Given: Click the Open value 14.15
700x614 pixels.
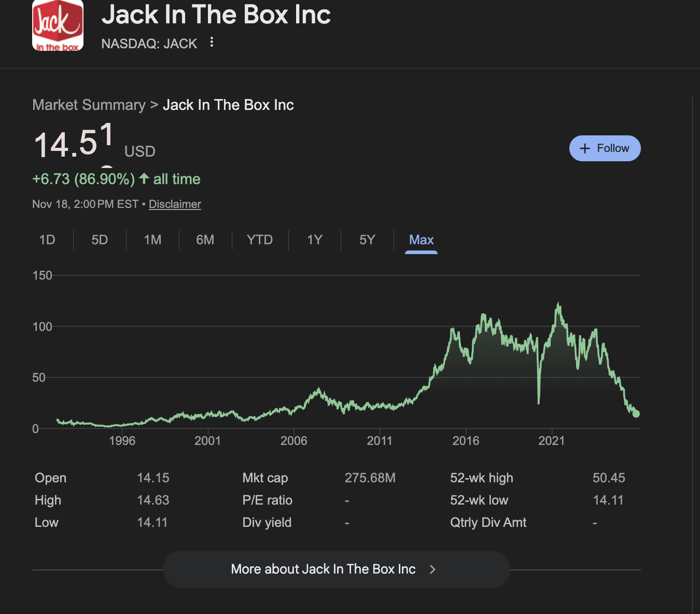Looking at the screenshot, I should tap(153, 478).
